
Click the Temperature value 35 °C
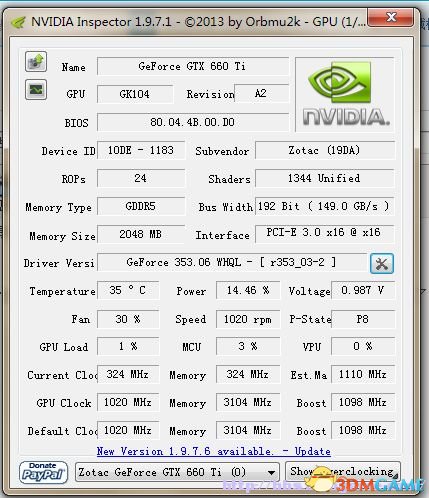click(x=128, y=290)
